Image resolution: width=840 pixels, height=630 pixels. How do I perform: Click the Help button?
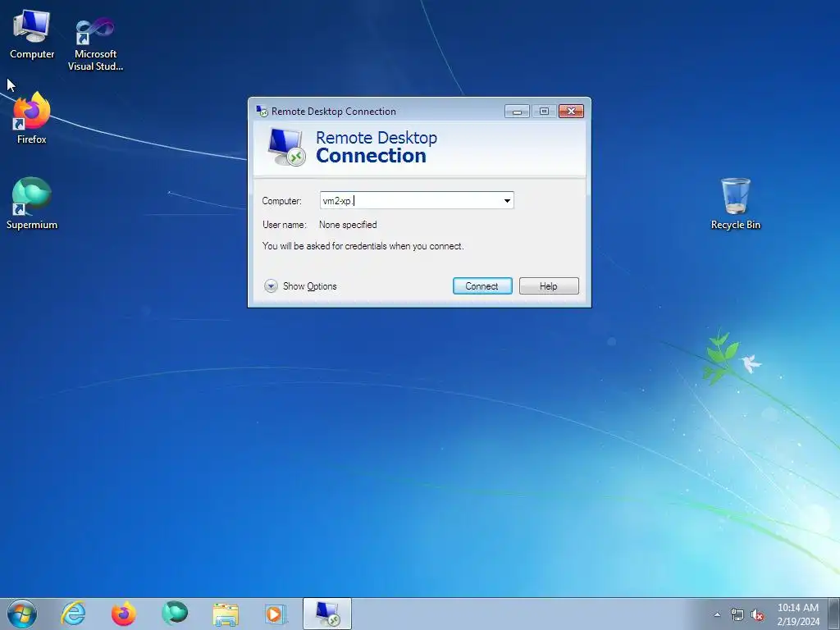point(549,286)
